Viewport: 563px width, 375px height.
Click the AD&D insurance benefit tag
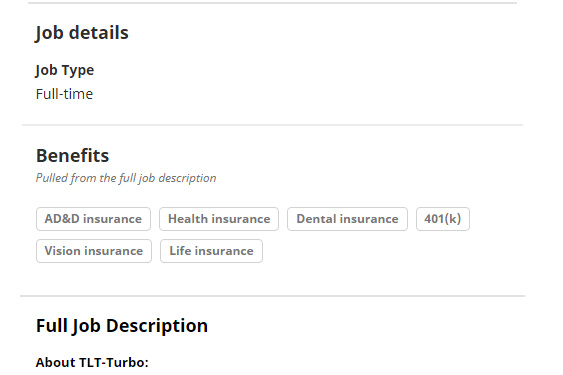[x=93, y=219]
